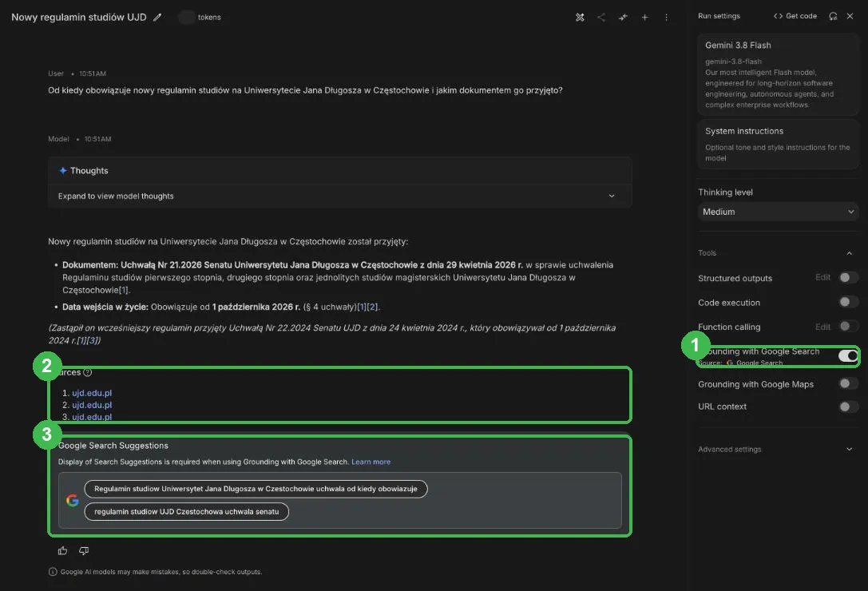Screen dimensions: 868x591
Task: Expand the Advanced settings section
Action: click(778, 449)
